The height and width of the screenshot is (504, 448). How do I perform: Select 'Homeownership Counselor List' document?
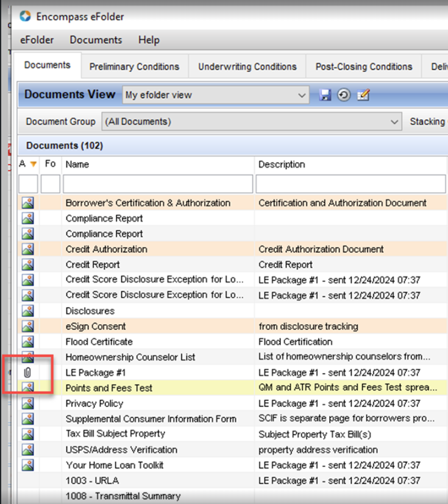click(x=130, y=357)
